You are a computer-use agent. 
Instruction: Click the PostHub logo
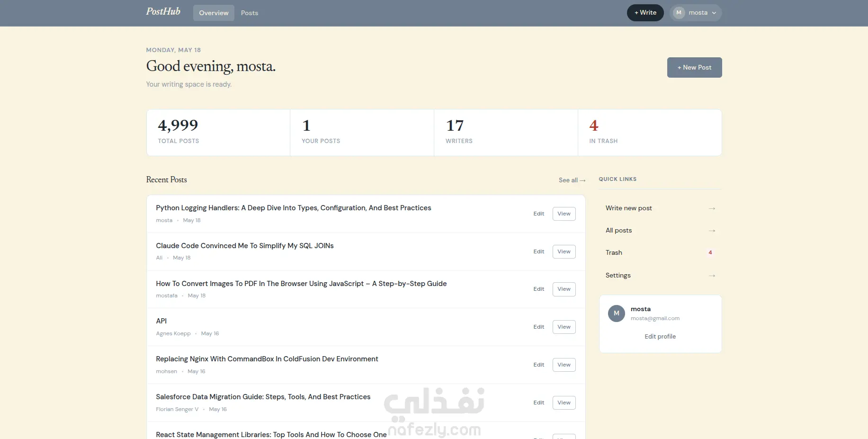click(163, 12)
